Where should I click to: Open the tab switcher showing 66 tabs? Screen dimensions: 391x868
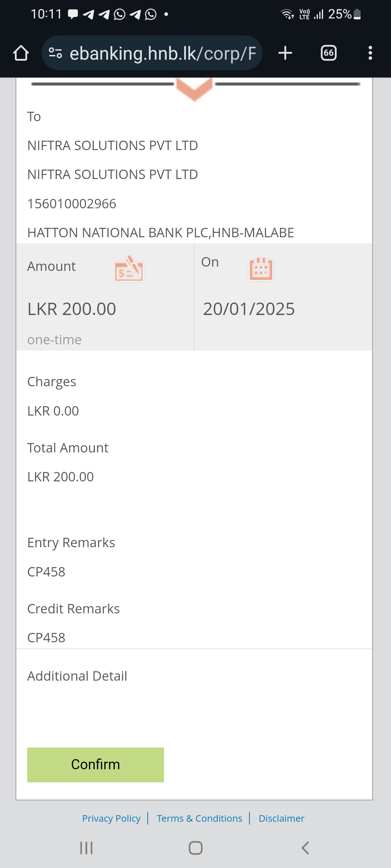click(x=328, y=53)
